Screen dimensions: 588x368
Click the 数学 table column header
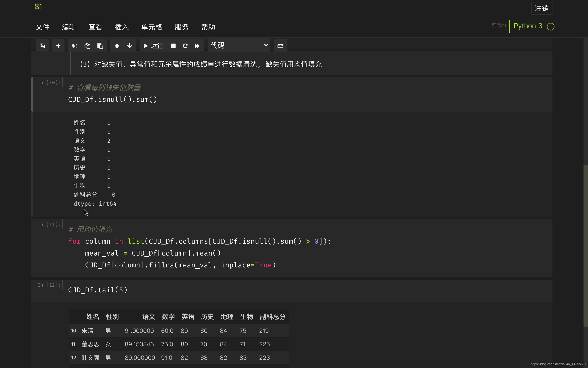point(168,317)
